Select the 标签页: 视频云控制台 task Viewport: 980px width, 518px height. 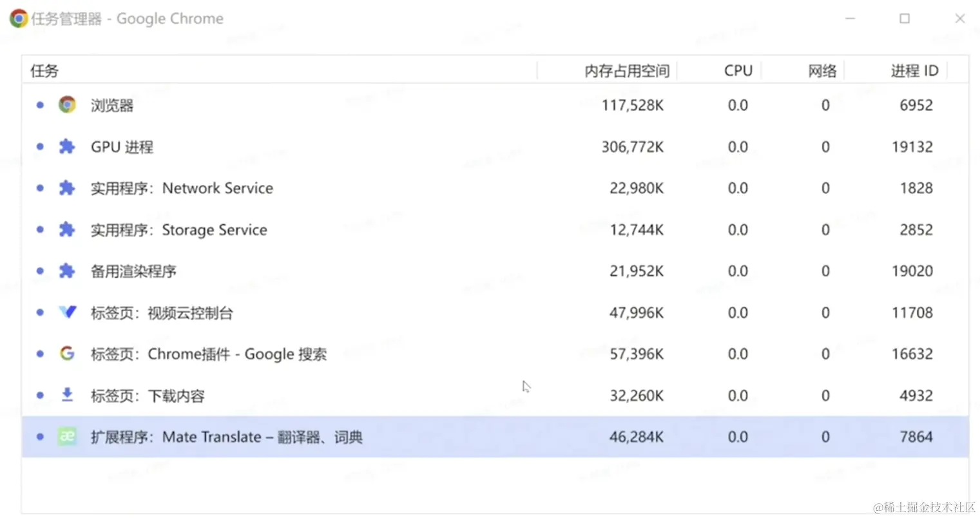point(162,313)
